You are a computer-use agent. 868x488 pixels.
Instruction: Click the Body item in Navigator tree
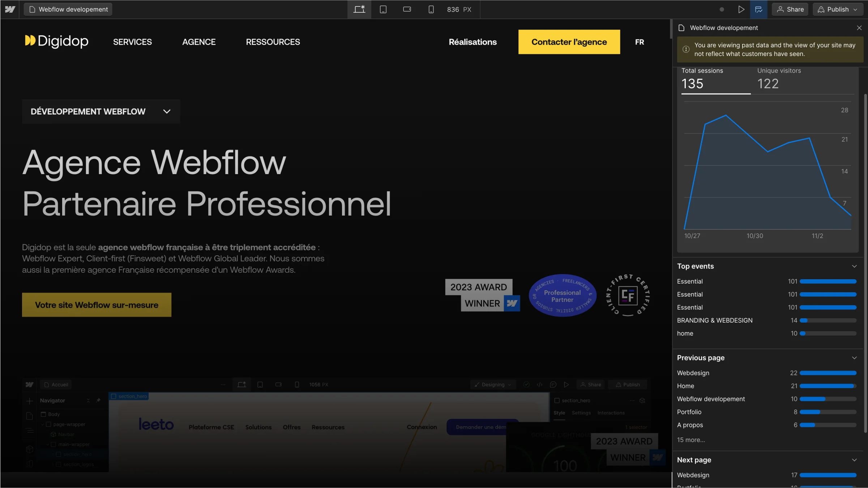pyautogui.click(x=54, y=414)
